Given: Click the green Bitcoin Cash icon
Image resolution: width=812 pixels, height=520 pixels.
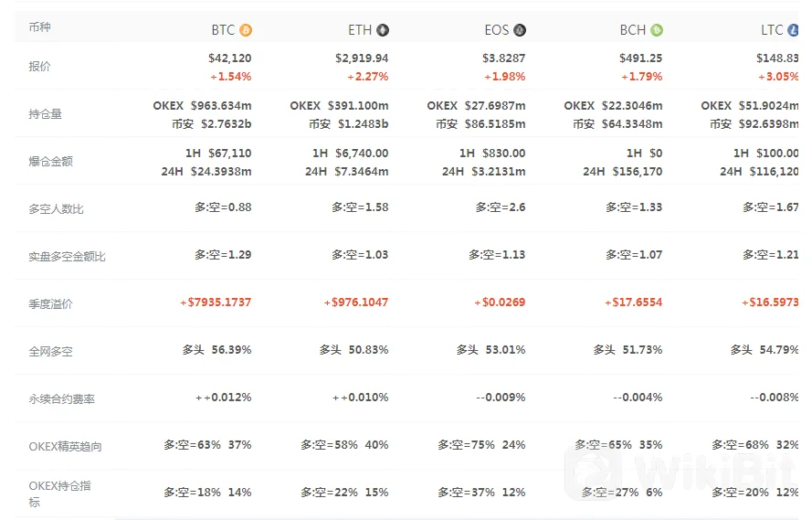Looking at the screenshot, I should (657, 30).
